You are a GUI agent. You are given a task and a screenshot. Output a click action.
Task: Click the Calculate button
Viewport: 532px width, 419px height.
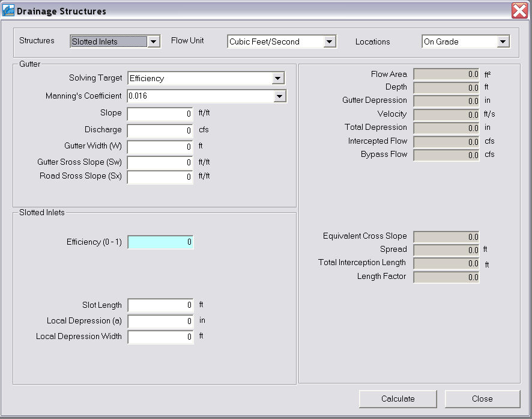pyautogui.click(x=397, y=399)
